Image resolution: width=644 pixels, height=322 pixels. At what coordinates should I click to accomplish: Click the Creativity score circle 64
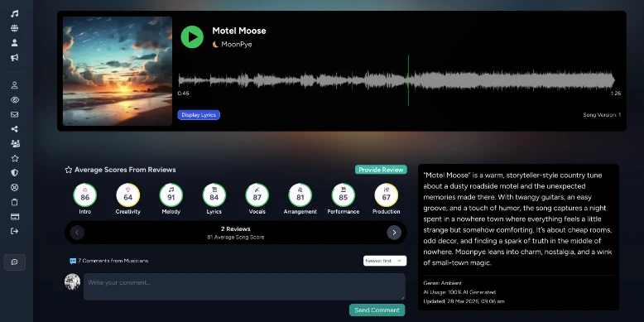click(x=128, y=195)
